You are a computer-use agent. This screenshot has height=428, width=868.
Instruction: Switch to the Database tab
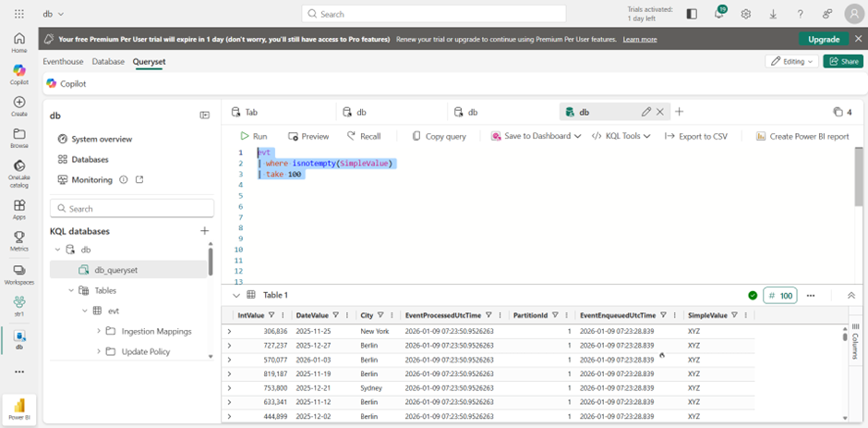pyautogui.click(x=108, y=61)
